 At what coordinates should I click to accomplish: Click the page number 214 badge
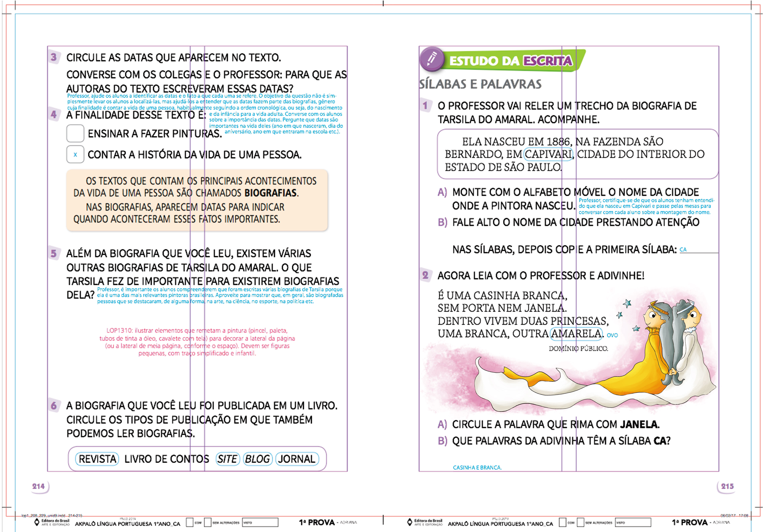click(39, 486)
